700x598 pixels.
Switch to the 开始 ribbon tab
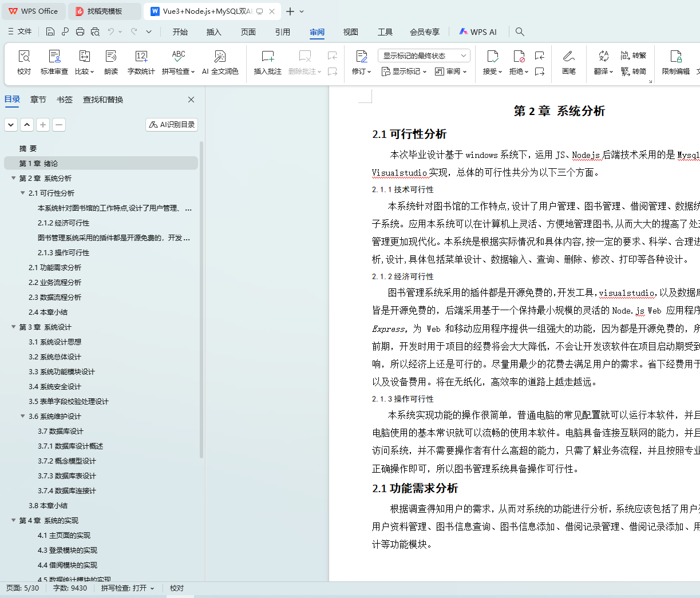[180, 32]
